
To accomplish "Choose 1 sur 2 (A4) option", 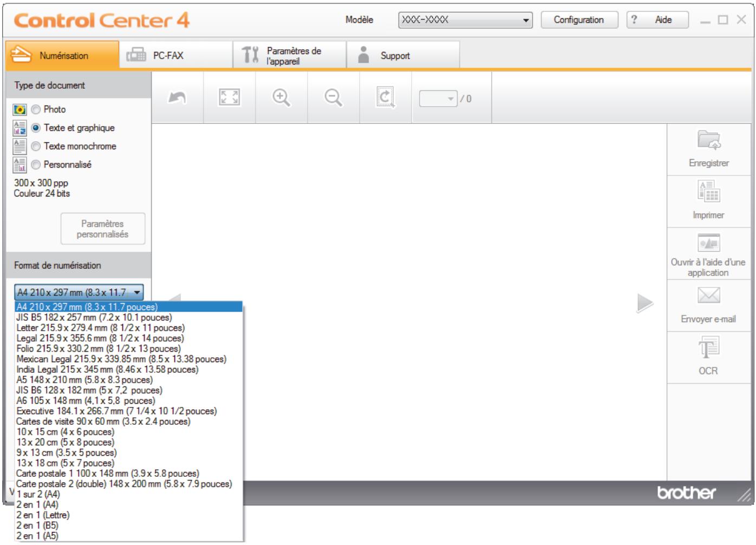I will point(129,494).
